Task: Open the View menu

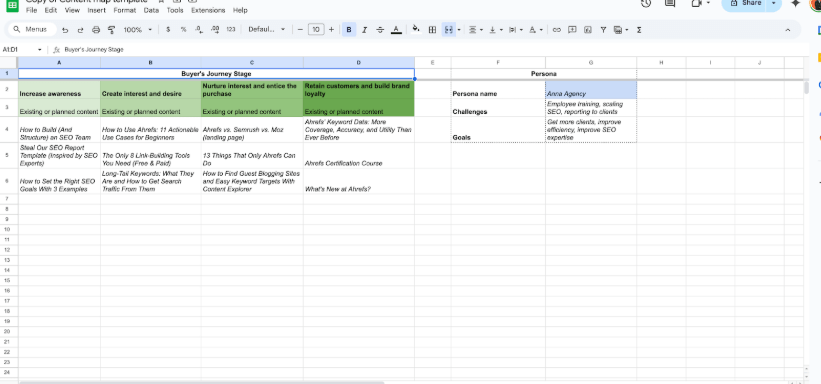Action: pos(72,10)
